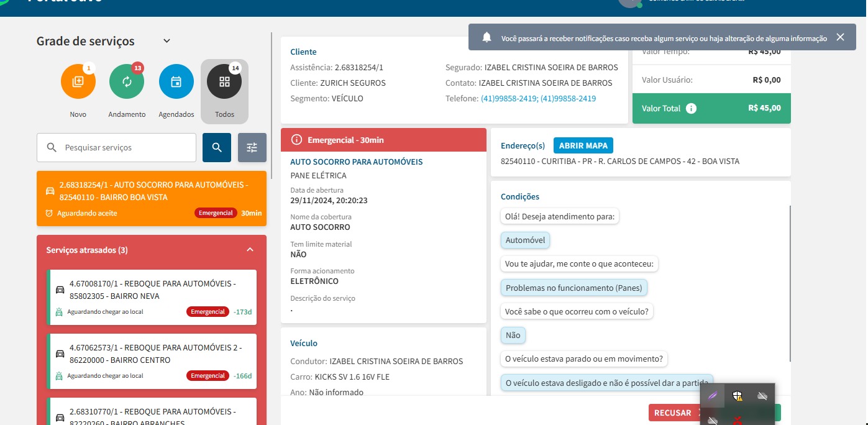Open the advanced filters sliders button
The height and width of the screenshot is (425, 868).
point(252,148)
